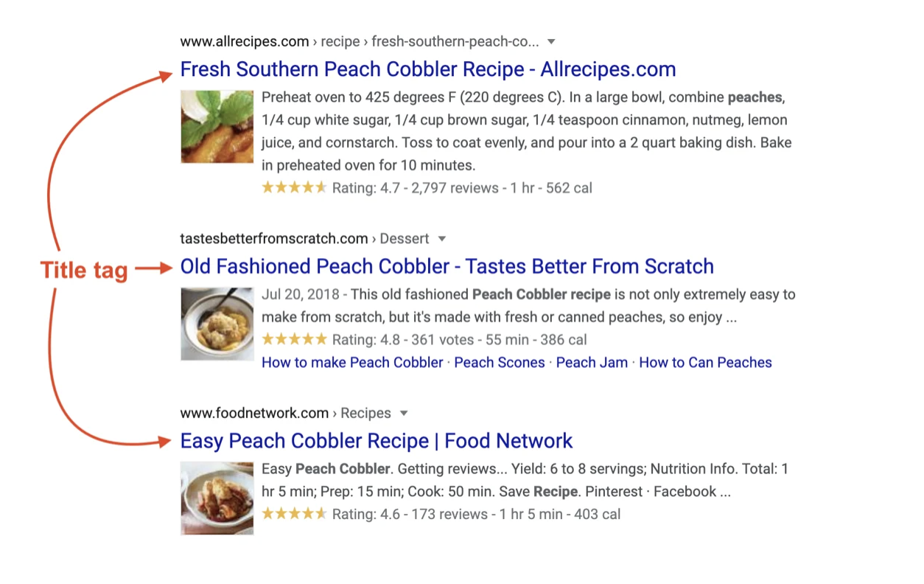The image size is (924, 584).
Task: Click the red "Title tag" annotation label
Action: coord(84,270)
